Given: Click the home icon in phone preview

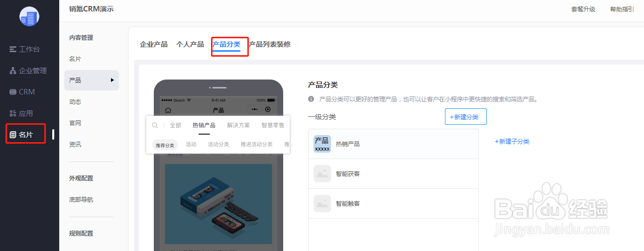Looking at the screenshot, I should click(x=168, y=110).
